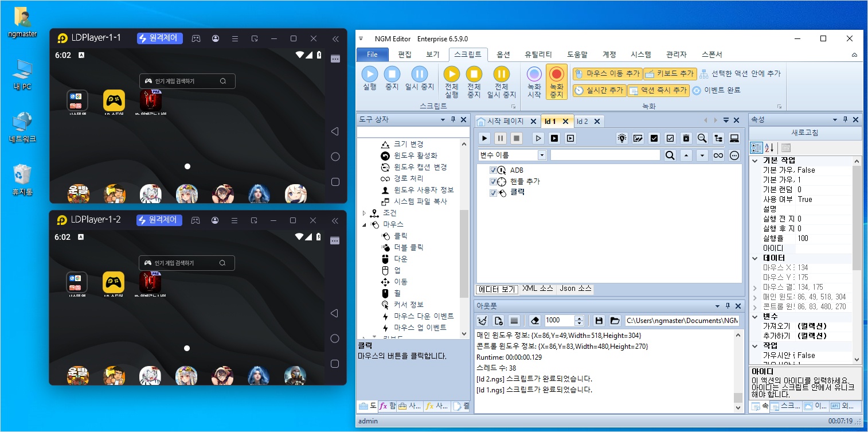This screenshot has height=432, width=868.
Task: Click the keymapping gamepad icon in LDPlayer-1-1
Action: (196, 38)
